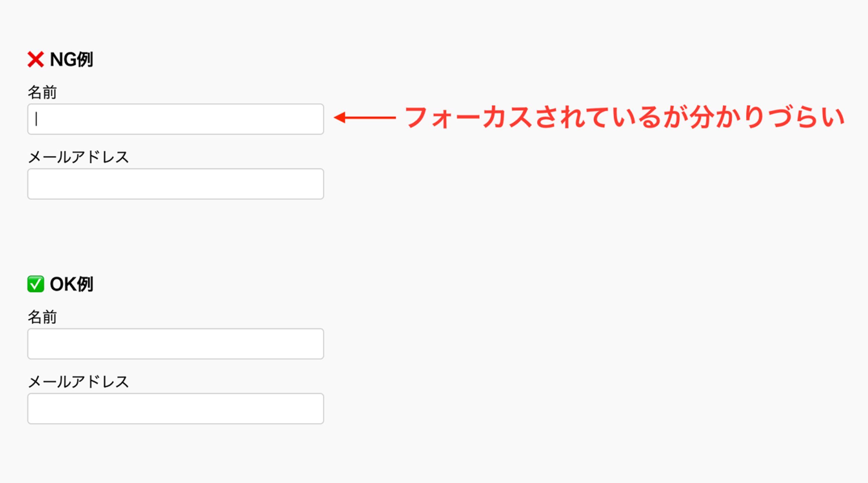This screenshot has width=868, height=483.
Task: Click the arrowhead of the red arrow
Action: point(340,118)
